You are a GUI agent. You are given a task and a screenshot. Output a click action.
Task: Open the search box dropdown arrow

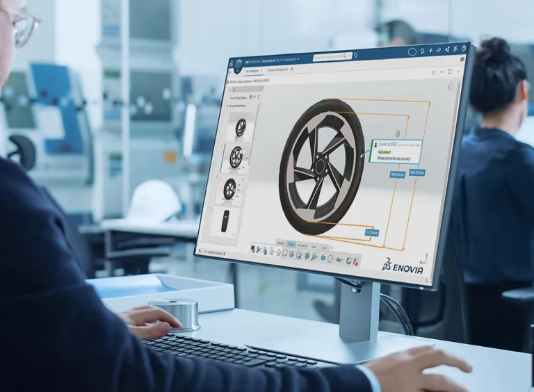coord(350,56)
